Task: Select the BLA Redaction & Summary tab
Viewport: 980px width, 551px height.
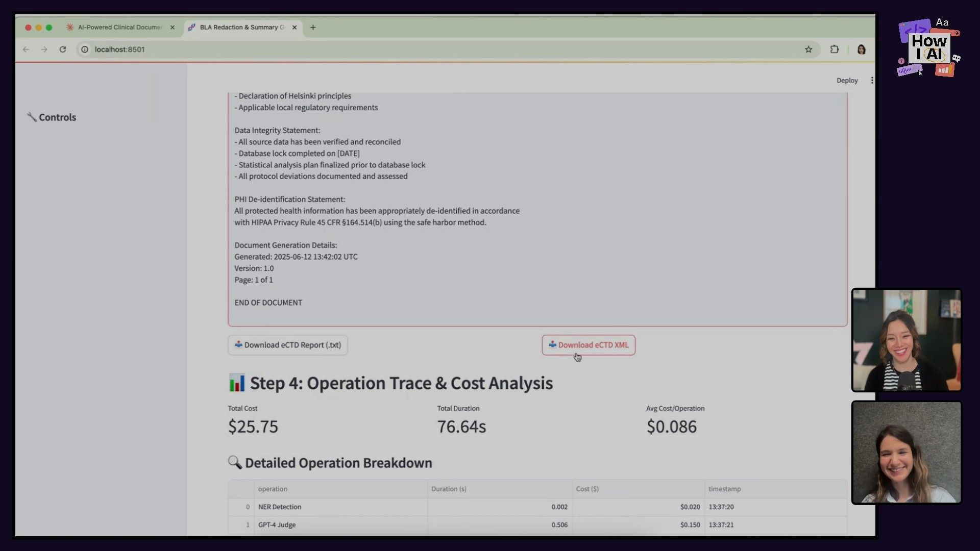Action: (242, 28)
